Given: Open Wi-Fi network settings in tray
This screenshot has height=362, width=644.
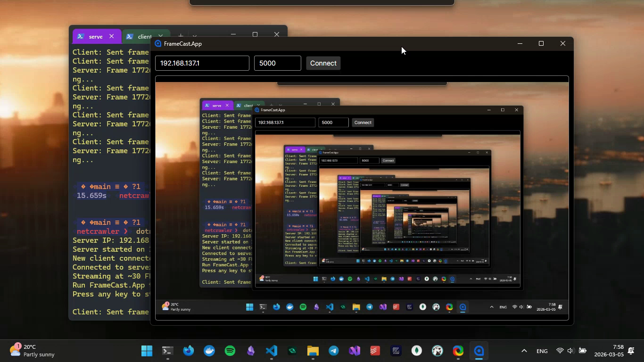Looking at the screenshot, I should click(x=560, y=351).
